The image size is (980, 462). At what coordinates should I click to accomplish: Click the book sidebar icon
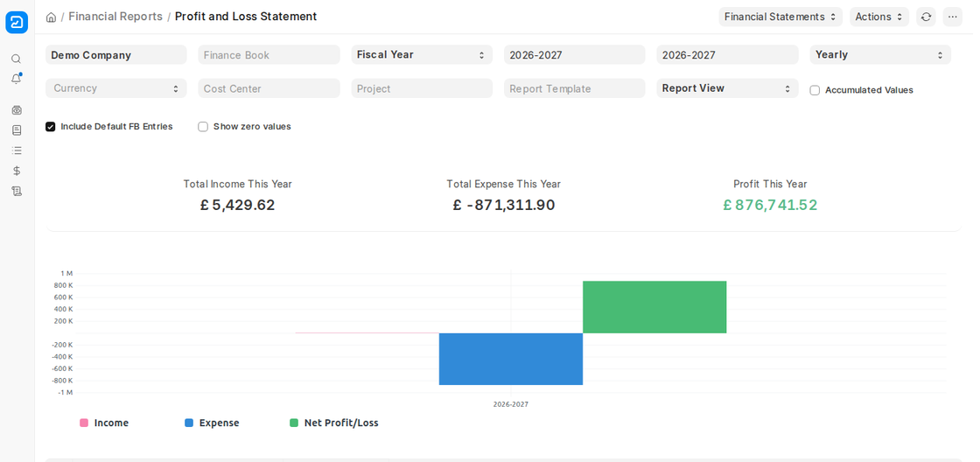pos(17,130)
